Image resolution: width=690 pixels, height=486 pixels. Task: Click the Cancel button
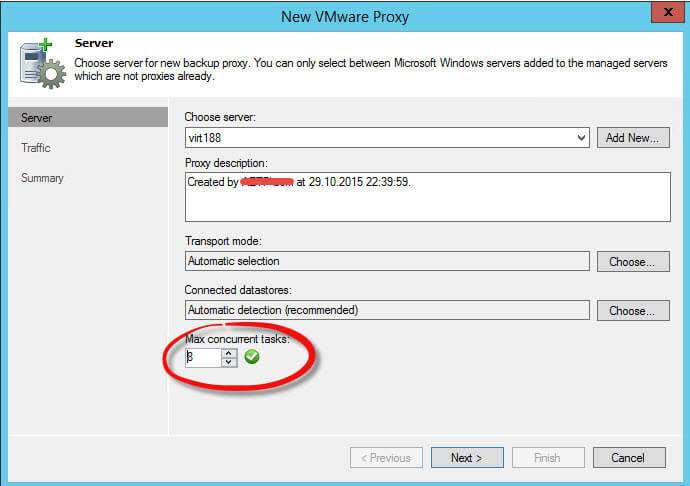(x=629, y=458)
